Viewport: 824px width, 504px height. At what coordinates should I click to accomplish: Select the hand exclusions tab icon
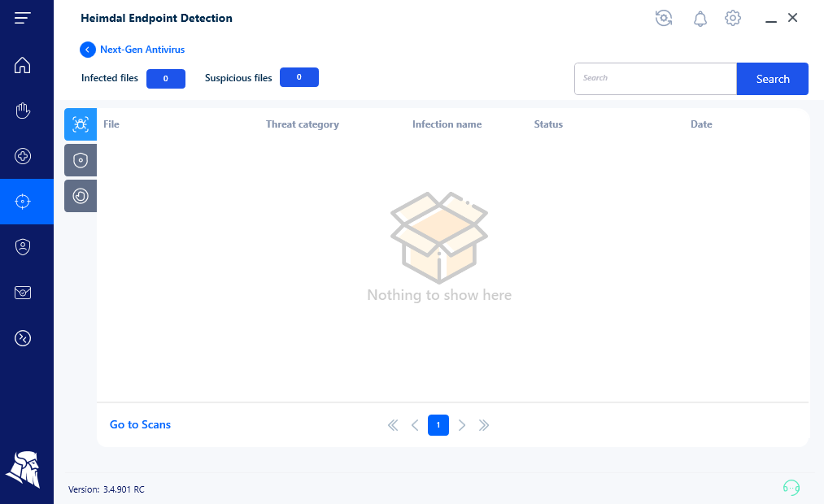coord(81,196)
